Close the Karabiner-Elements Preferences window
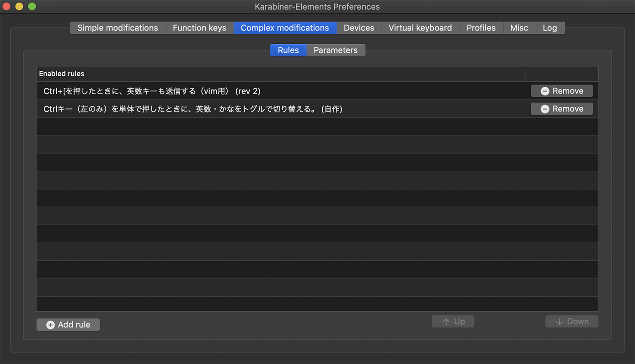This screenshot has height=364, width=635. [6, 6]
